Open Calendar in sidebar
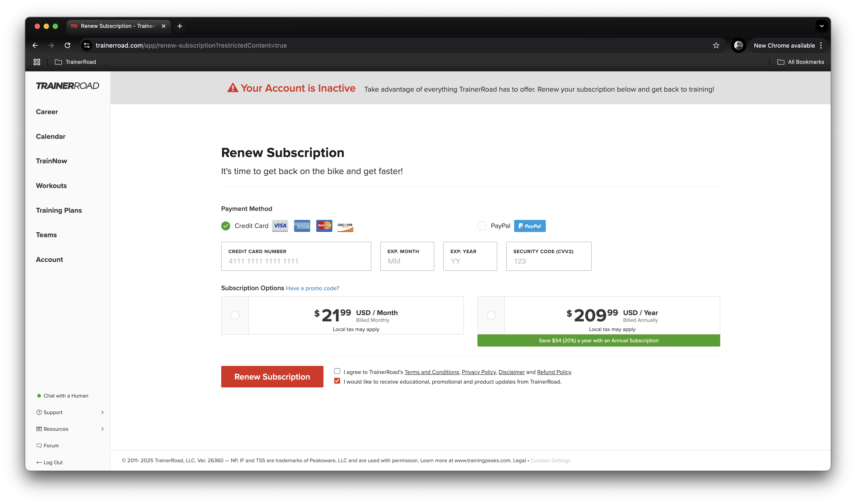856x504 pixels. pos(51,137)
